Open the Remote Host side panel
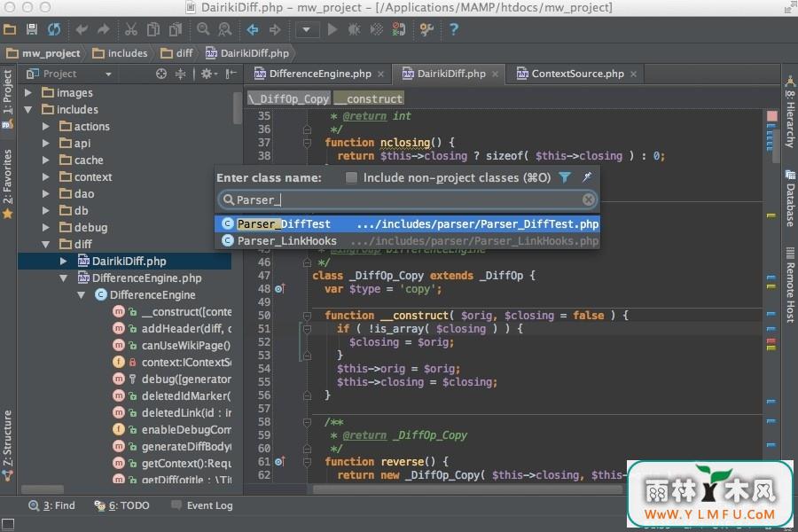798x532 pixels. pyautogui.click(x=789, y=286)
